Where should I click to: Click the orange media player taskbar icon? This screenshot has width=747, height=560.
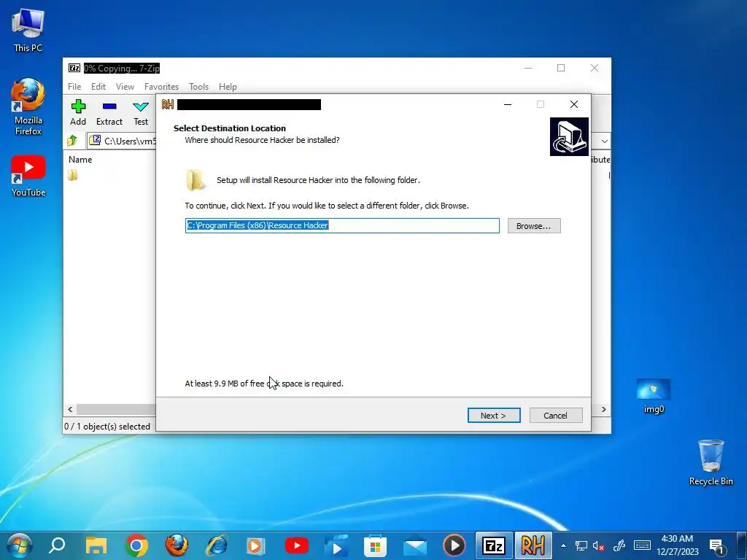(256, 545)
